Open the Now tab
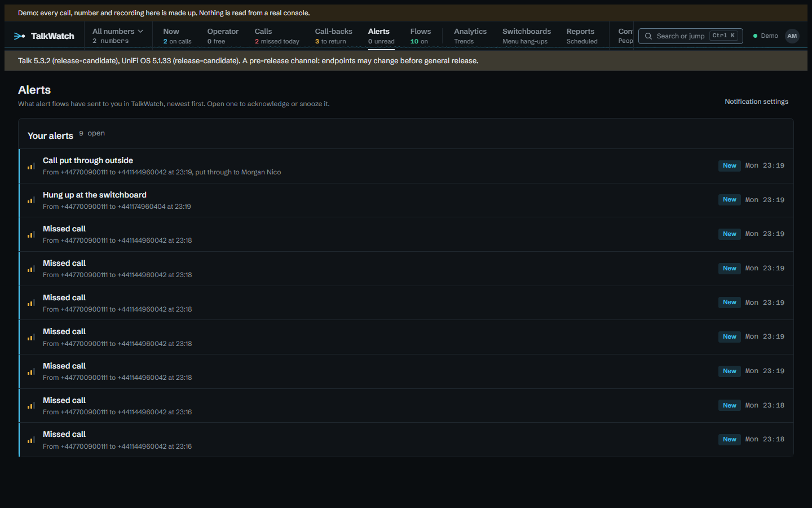The height and width of the screenshot is (508, 812). pyautogui.click(x=177, y=36)
